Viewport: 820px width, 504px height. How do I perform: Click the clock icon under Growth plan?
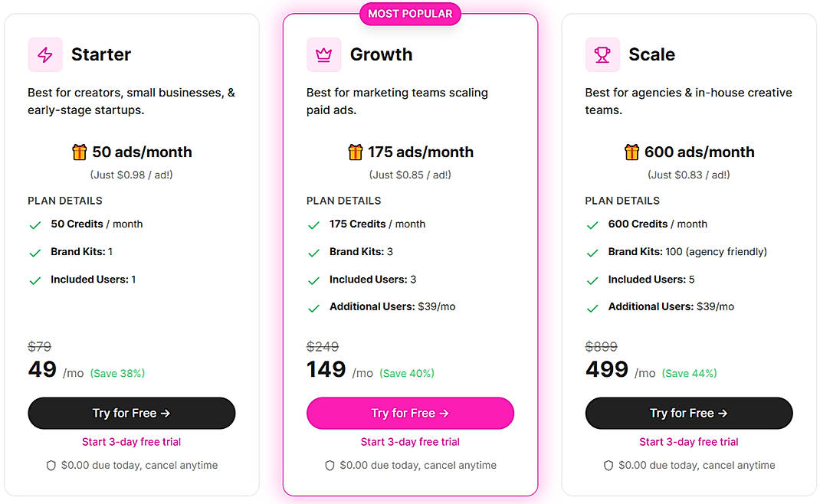click(330, 465)
